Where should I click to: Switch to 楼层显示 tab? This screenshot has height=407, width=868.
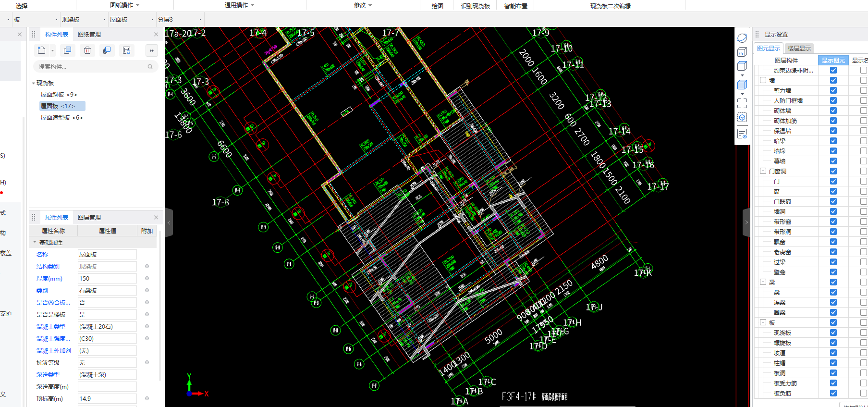pos(799,48)
